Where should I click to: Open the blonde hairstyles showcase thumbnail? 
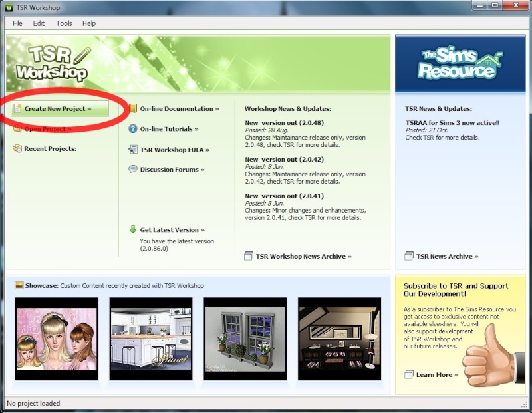coord(57,339)
